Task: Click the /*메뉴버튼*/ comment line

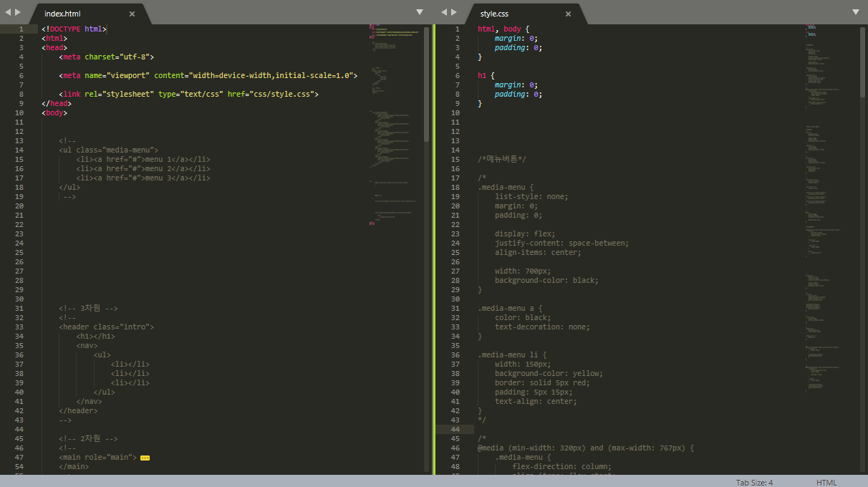Action: [502, 160]
